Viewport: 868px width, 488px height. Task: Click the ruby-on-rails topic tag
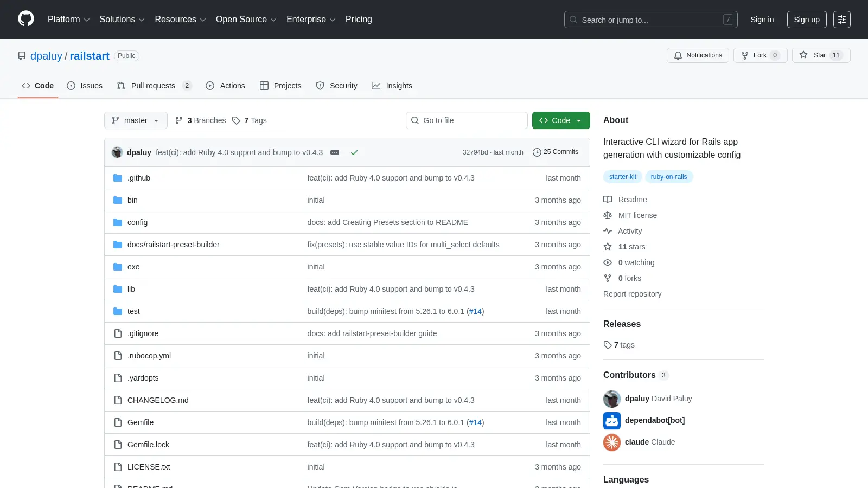pyautogui.click(x=669, y=177)
